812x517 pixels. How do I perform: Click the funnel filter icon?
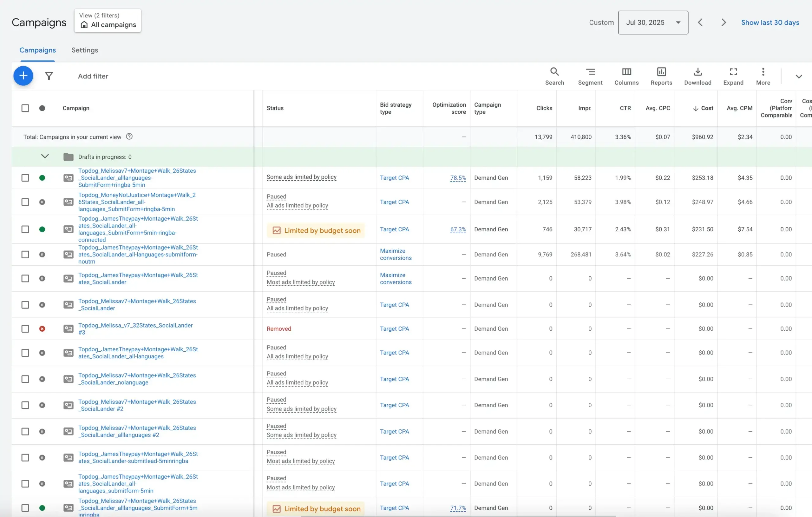click(49, 76)
